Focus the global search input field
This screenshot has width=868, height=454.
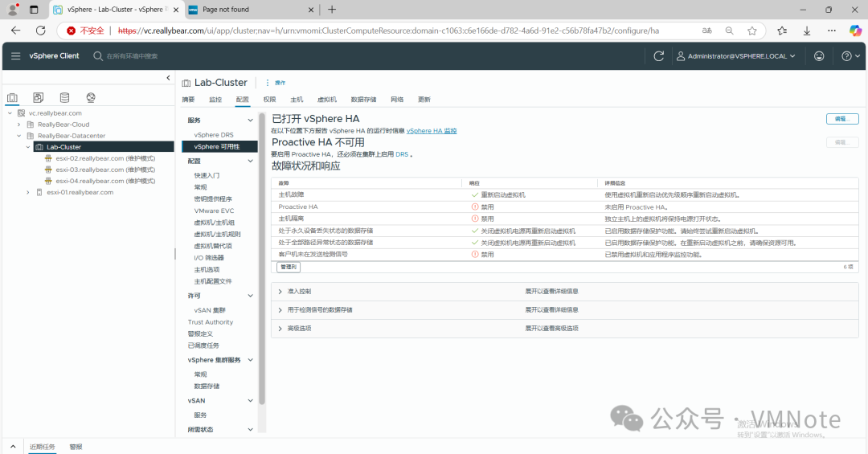(x=133, y=56)
